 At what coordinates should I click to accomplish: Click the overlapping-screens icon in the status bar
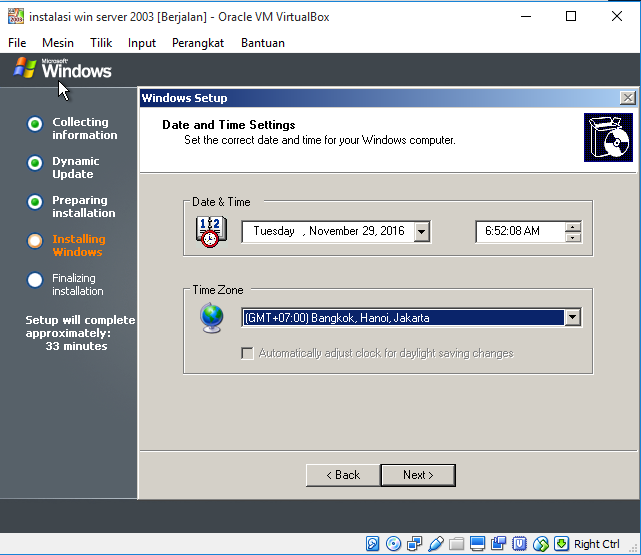click(498, 544)
